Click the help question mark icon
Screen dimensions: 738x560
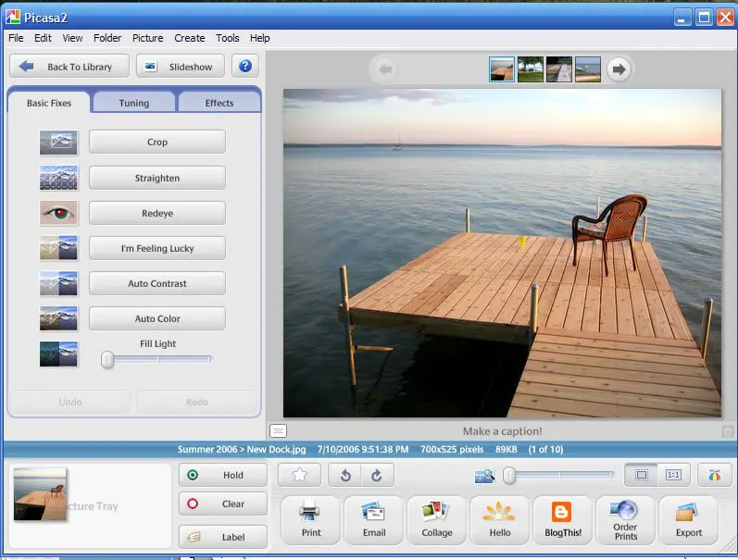[244, 66]
